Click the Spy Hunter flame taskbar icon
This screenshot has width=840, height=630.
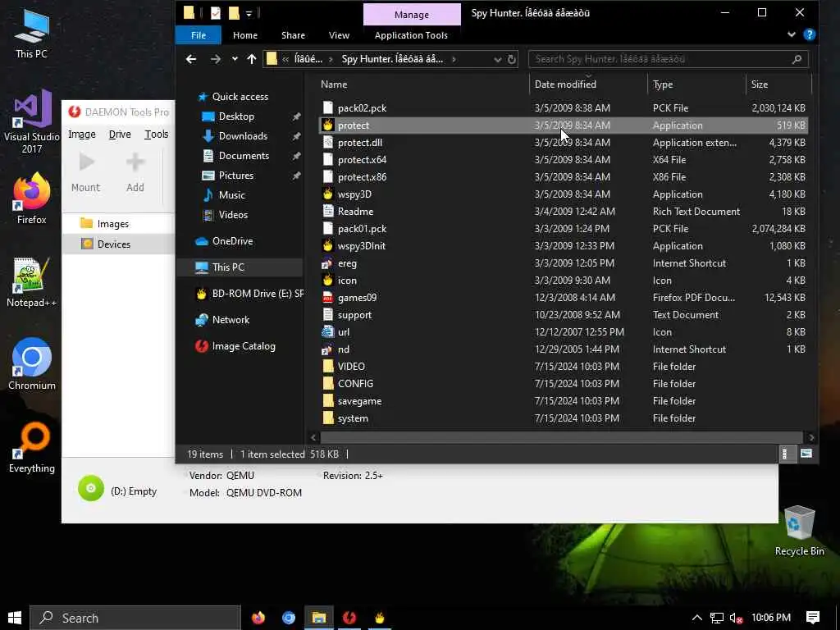pos(379,618)
